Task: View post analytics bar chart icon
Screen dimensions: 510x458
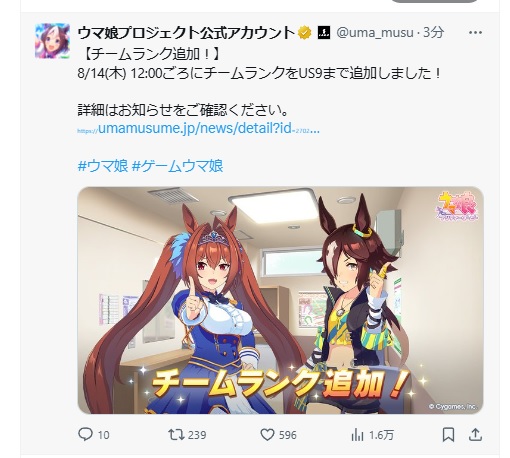Action: [x=357, y=435]
